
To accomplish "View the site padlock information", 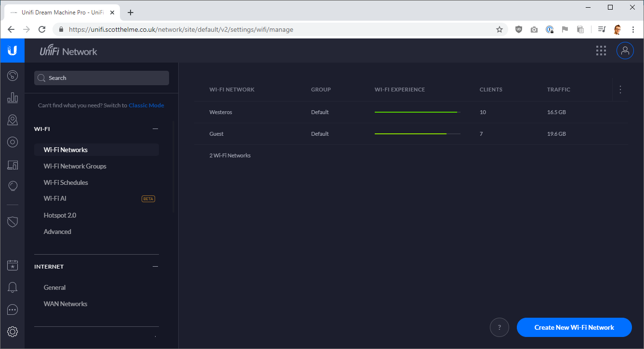I will (61, 29).
